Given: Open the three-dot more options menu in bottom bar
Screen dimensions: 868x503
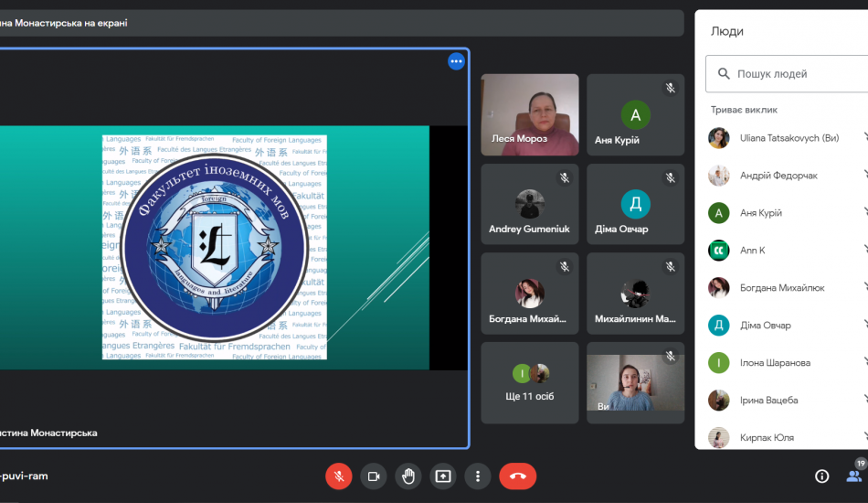Looking at the screenshot, I should coord(477,476).
